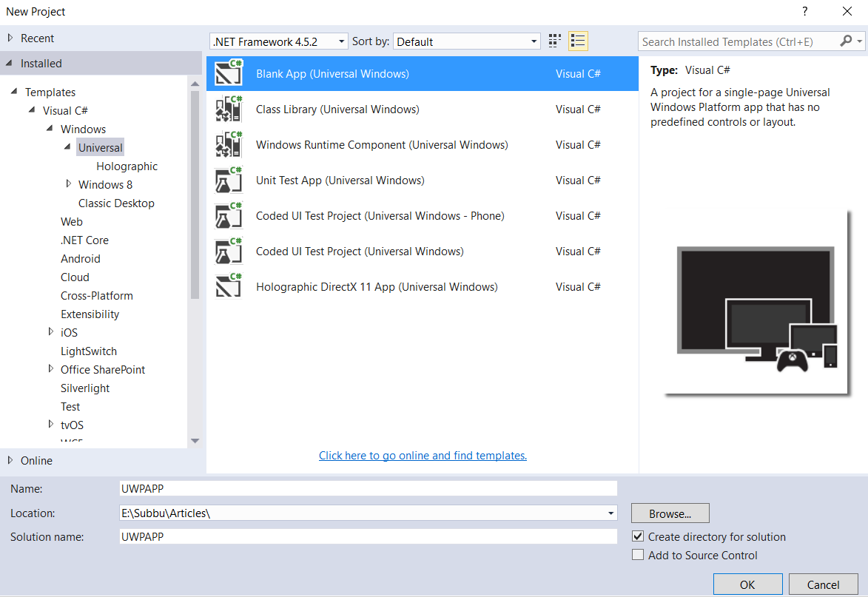
Task: Click the template tree scroll-up arrow
Action: (195, 84)
